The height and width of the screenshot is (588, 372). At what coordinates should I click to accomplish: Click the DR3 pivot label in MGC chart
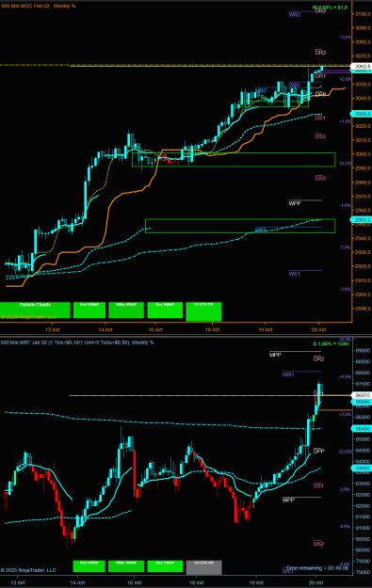[320, 11]
